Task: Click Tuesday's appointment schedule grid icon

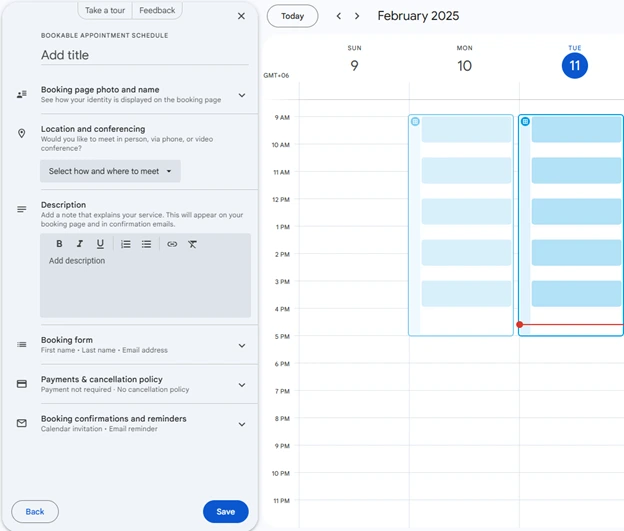Action: pos(525,121)
